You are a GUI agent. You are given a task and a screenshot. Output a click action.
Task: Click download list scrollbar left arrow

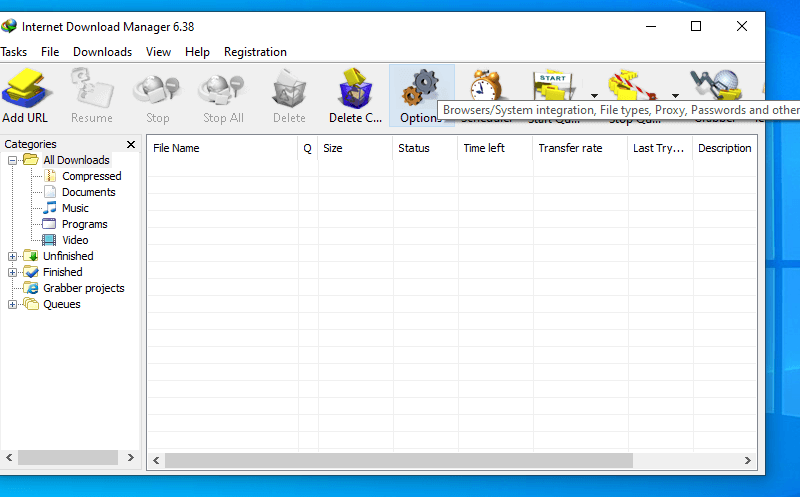tap(156, 461)
